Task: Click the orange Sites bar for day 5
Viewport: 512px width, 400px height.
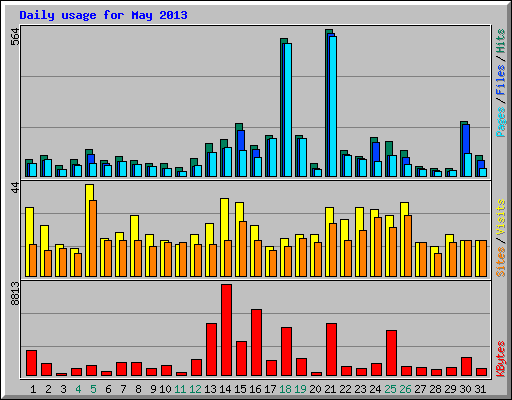Action: [93, 238]
